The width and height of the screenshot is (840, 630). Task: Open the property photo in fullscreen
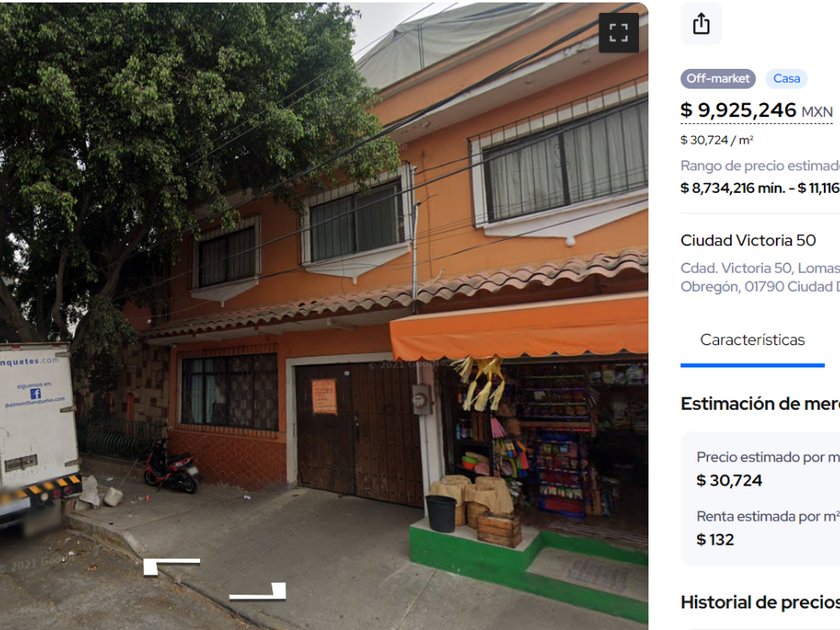(x=618, y=33)
